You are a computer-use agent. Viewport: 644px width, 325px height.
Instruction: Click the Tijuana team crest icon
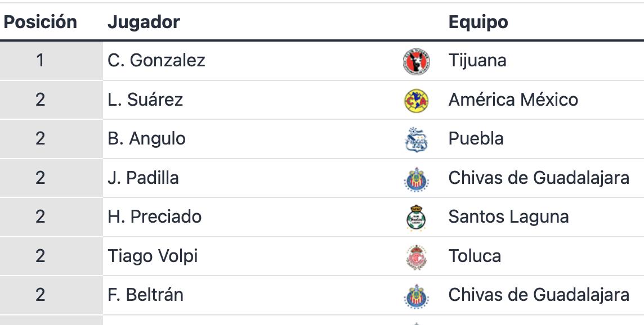pos(417,61)
